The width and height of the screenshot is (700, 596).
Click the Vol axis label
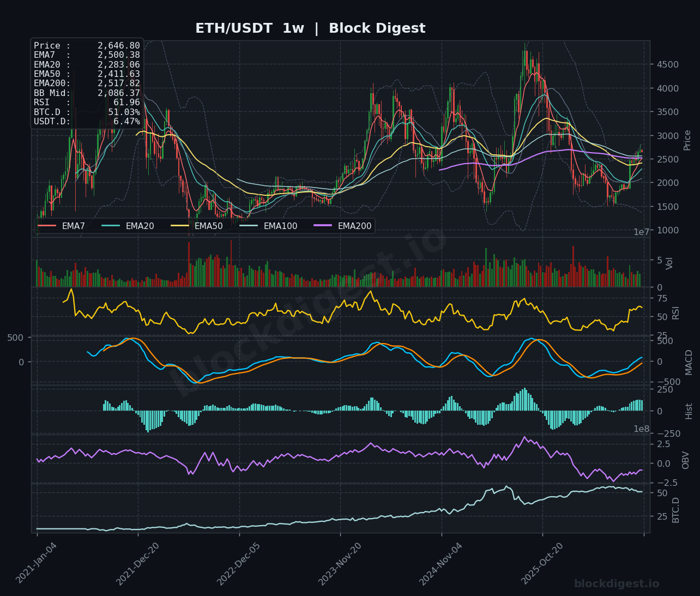click(x=670, y=263)
